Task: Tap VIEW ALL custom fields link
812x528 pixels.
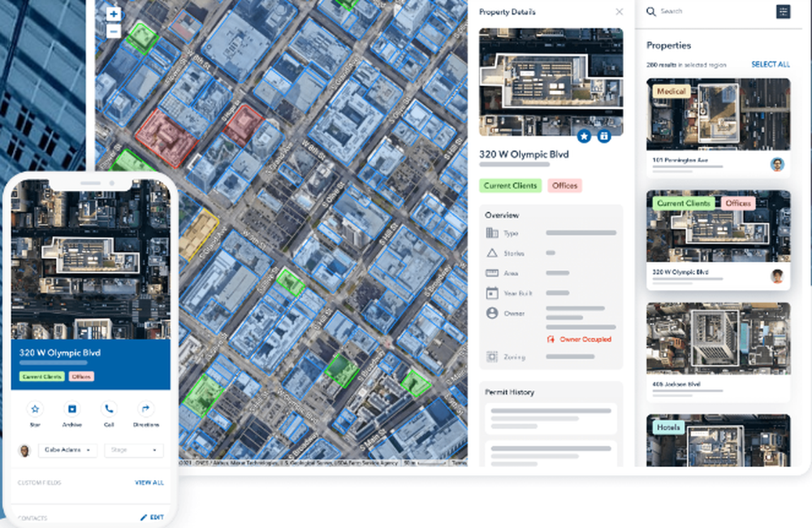Action: (x=149, y=483)
